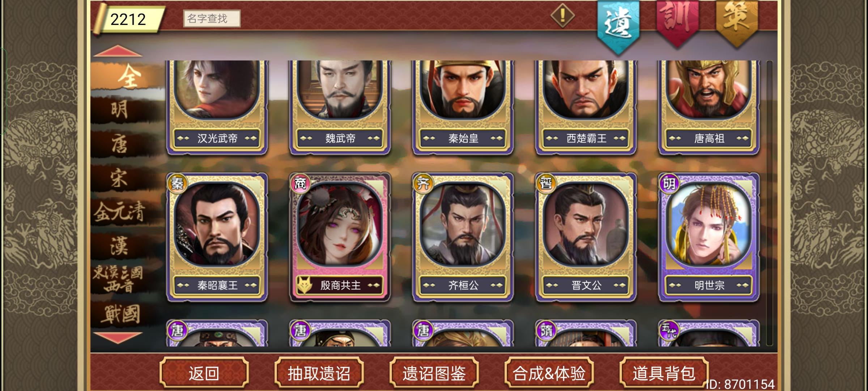Click the vertical scrollbar beside card grid

(769, 203)
